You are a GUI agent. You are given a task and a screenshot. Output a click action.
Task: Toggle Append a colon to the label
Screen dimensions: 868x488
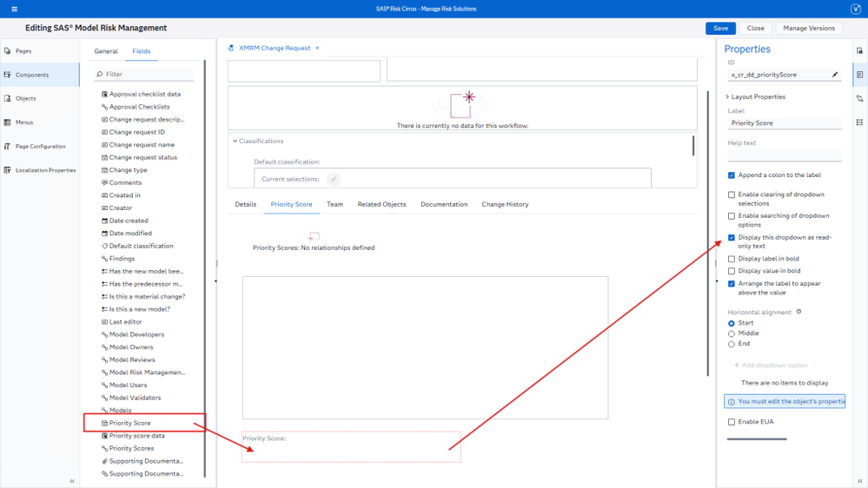click(732, 175)
